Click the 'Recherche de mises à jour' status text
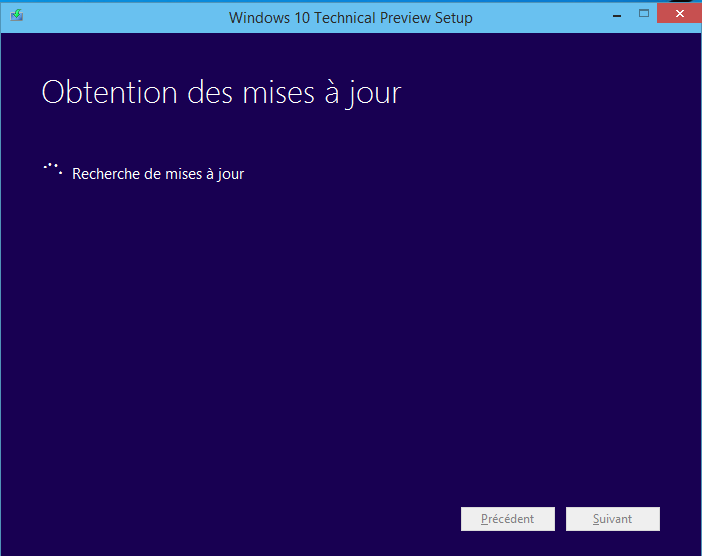Screen dimensions: 702x556 point(158,174)
